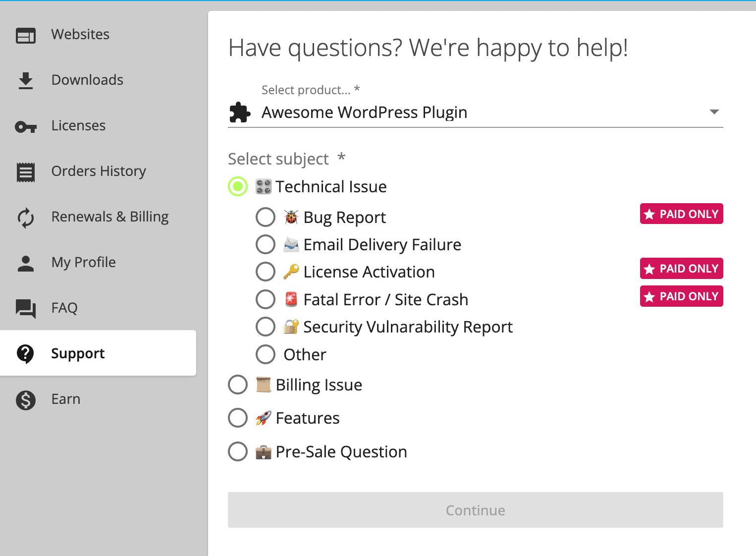Click the Earn dollar coin icon
The image size is (756, 556).
[x=26, y=400]
